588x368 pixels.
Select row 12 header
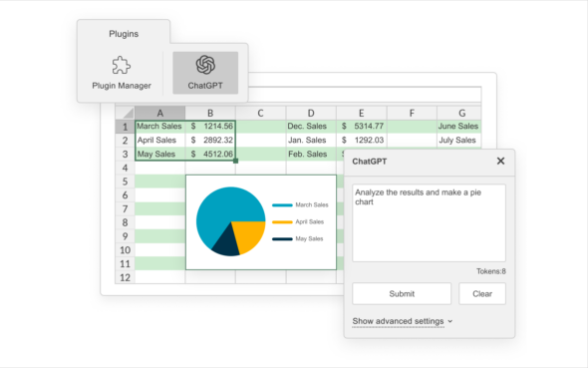pos(125,277)
